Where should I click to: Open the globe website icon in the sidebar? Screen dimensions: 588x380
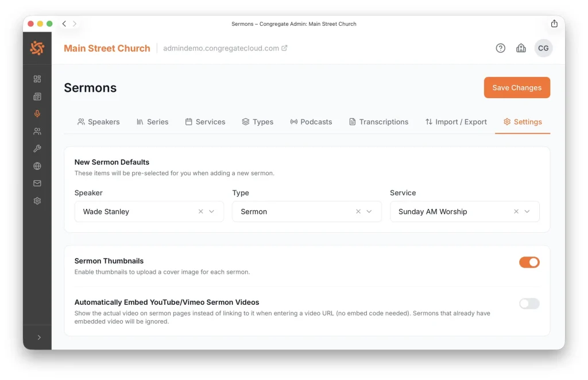(x=37, y=166)
